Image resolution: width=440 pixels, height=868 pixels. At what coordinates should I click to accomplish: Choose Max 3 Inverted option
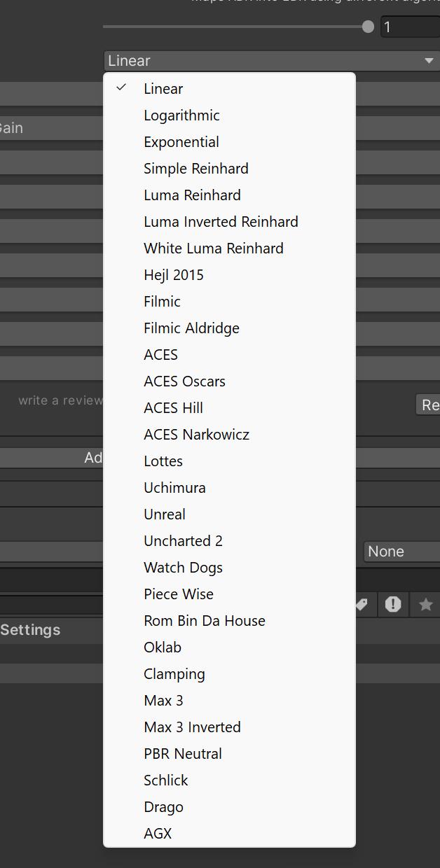pos(192,727)
